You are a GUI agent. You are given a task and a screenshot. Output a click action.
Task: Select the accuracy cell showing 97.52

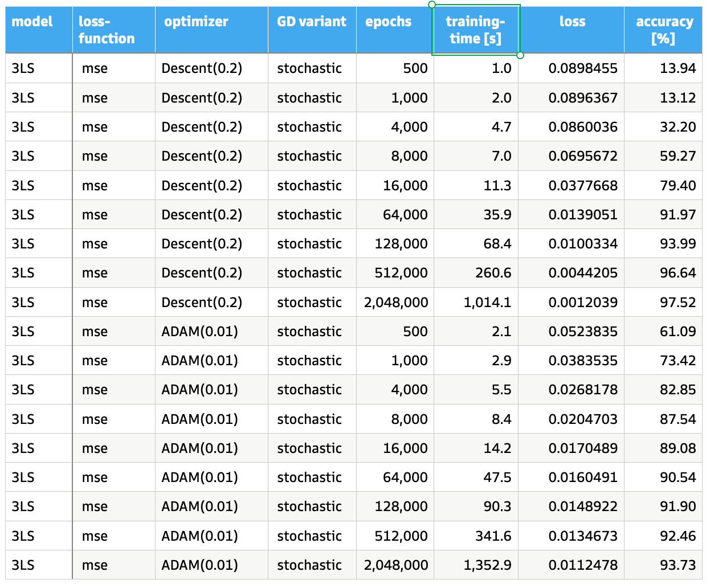click(x=677, y=303)
